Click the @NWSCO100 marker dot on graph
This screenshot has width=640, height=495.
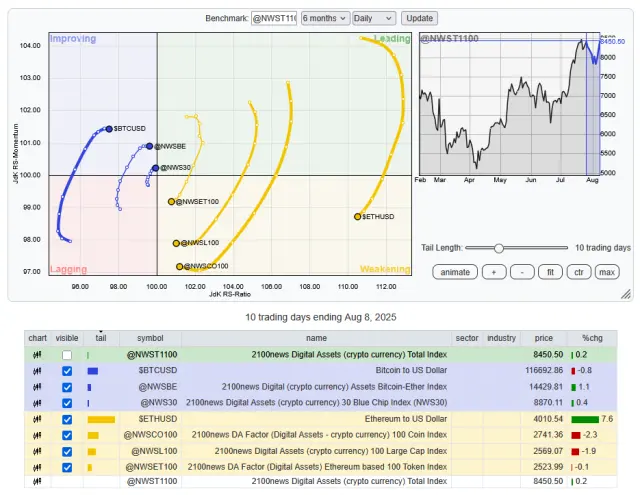(x=180, y=266)
